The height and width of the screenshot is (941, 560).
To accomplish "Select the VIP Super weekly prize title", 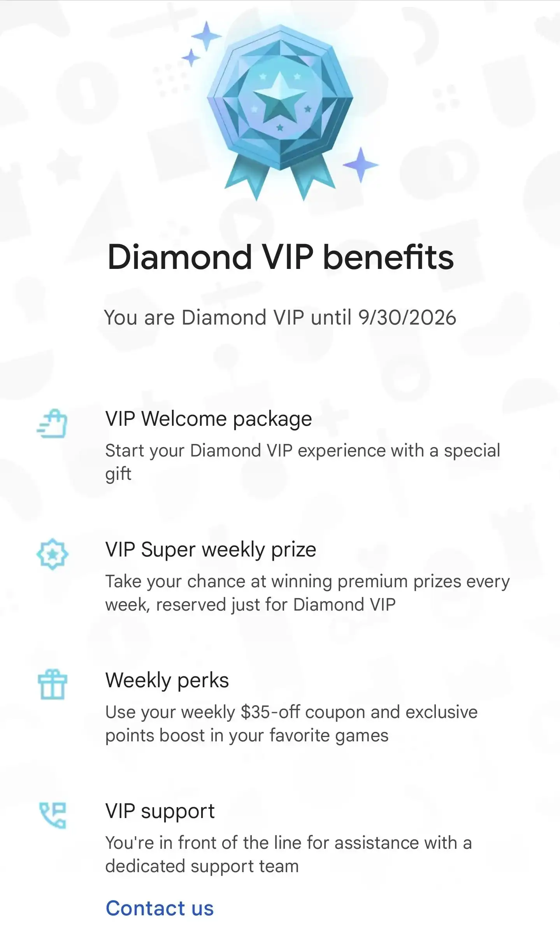I will [x=211, y=550].
